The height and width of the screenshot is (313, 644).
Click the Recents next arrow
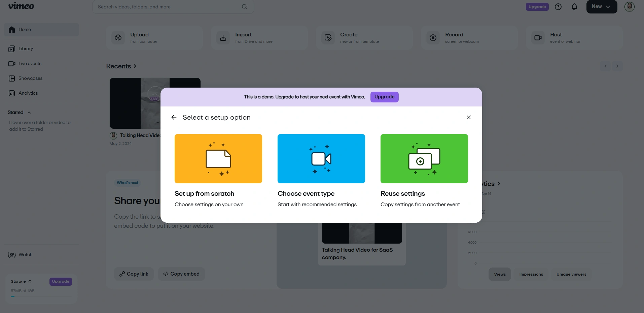point(617,66)
